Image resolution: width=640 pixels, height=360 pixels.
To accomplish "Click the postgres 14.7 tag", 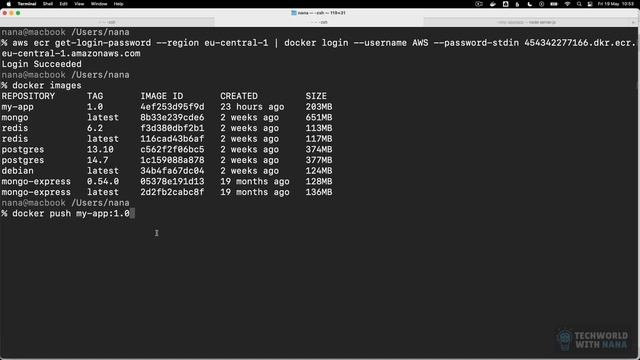I will click(98, 160).
